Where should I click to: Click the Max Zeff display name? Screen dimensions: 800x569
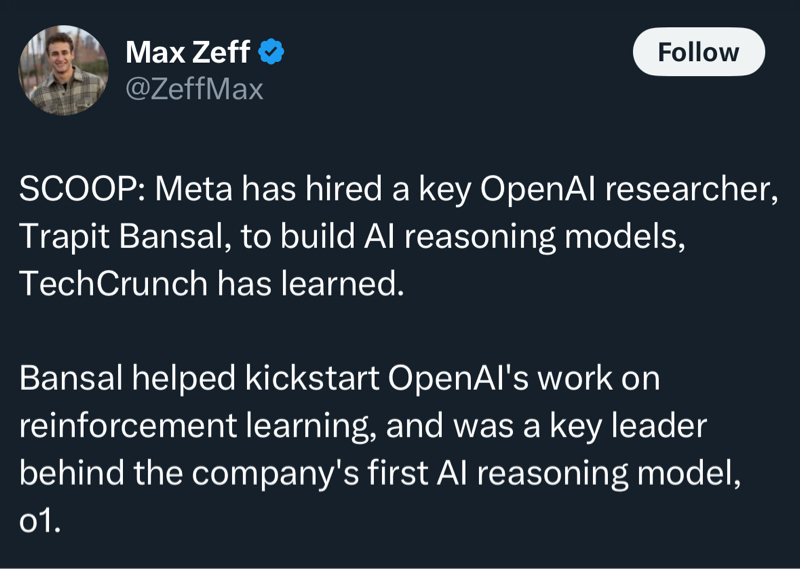[x=187, y=52]
